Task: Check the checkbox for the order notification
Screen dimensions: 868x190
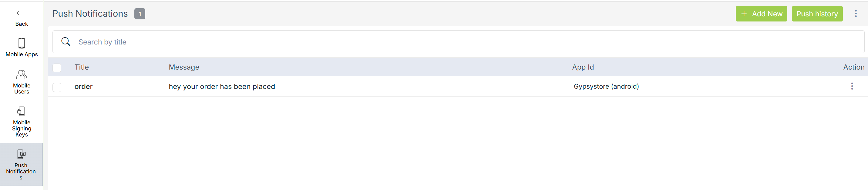Action: click(57, 87)
